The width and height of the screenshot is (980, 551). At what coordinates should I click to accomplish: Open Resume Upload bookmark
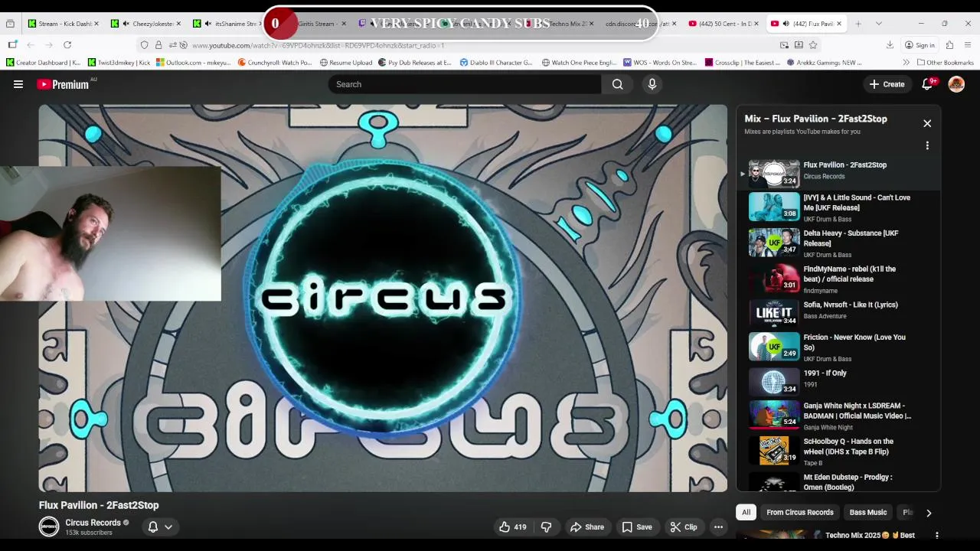[346, 63]
